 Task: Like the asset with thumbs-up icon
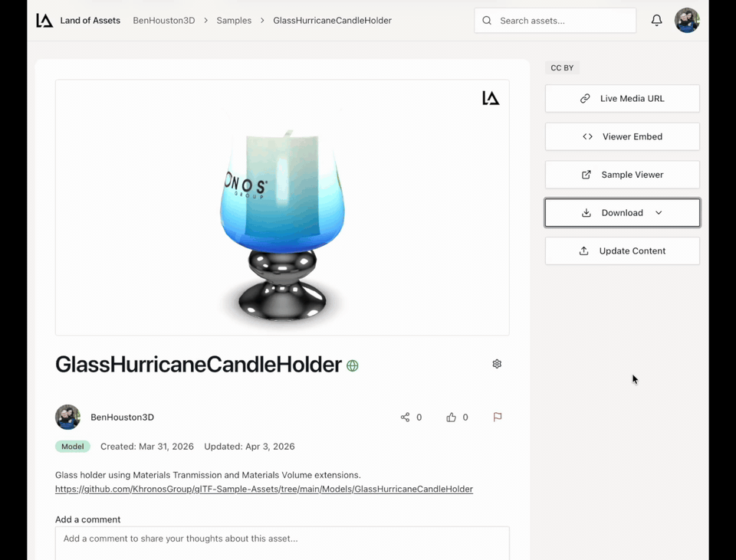pyautogui.click(x=451, y=417)
